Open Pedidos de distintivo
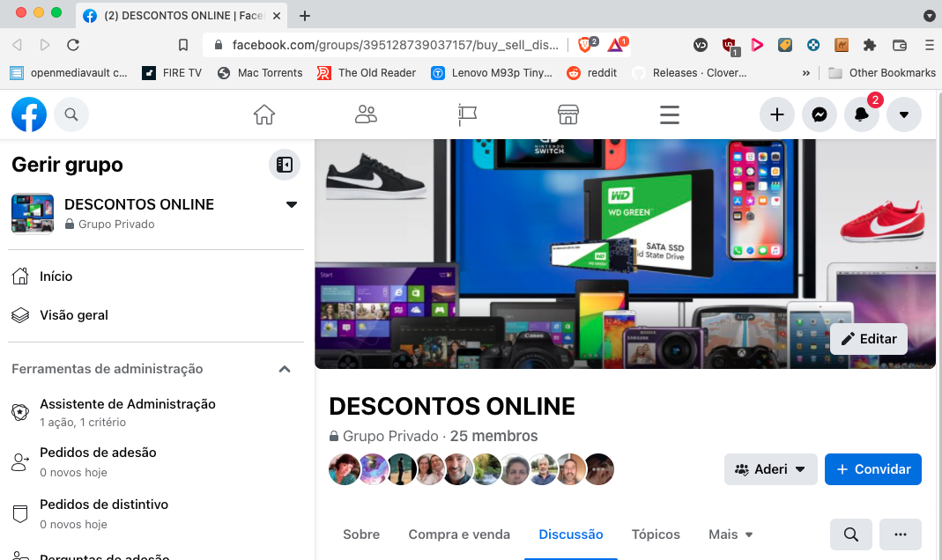 tap(156, 514)
